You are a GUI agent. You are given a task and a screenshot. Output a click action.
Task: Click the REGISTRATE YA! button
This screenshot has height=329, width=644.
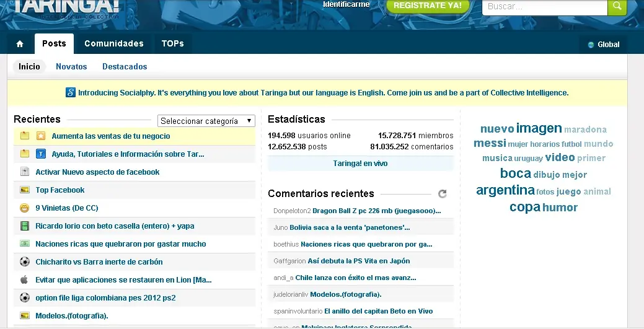click(428, 6)
